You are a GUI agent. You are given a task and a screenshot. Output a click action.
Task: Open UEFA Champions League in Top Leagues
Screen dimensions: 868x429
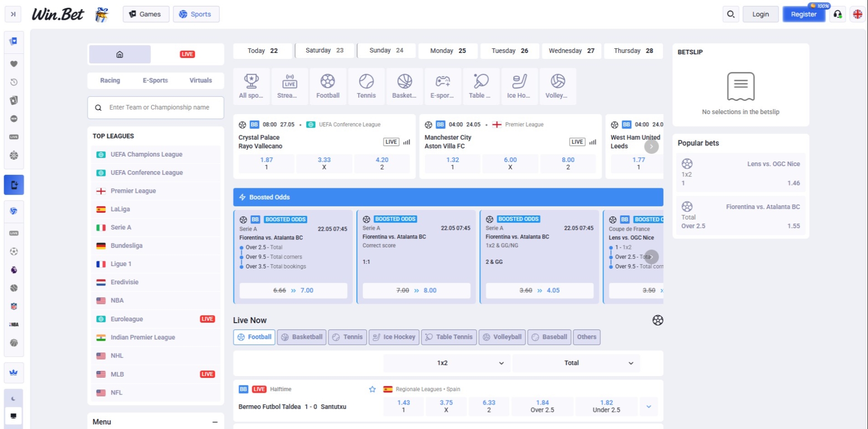[x=156, y=155]
